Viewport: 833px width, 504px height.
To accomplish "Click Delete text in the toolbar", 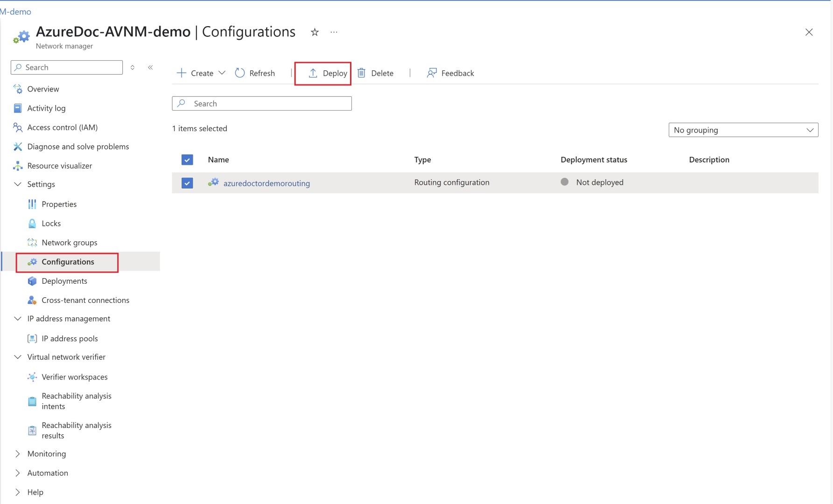I will (382, 73).
